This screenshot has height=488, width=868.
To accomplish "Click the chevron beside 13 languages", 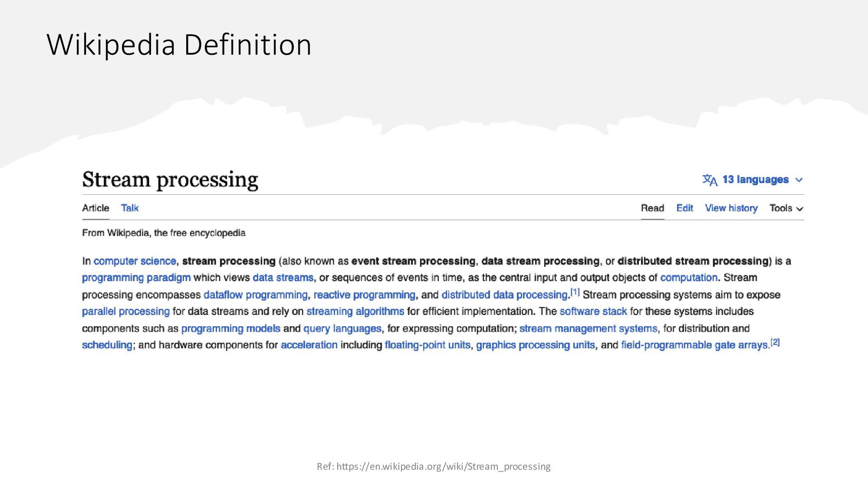I will (799, 180).
